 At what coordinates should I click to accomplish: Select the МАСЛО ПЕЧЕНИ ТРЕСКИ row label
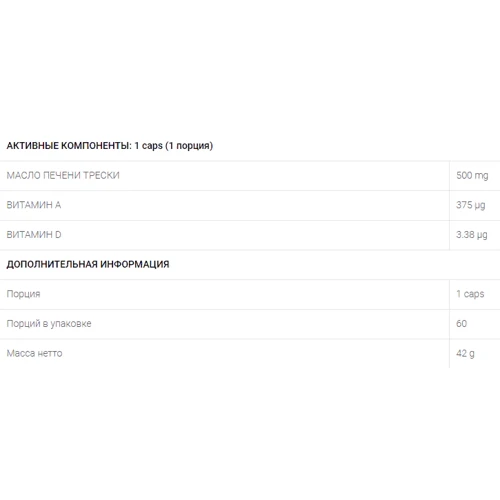(x=63, y=175)
